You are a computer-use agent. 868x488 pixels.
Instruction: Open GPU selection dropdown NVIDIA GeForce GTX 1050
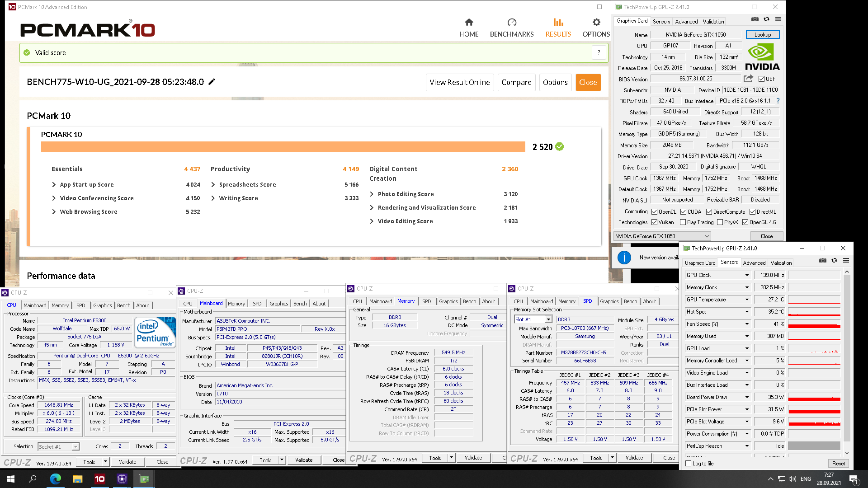pyautogui.click(x=662, y=236)
